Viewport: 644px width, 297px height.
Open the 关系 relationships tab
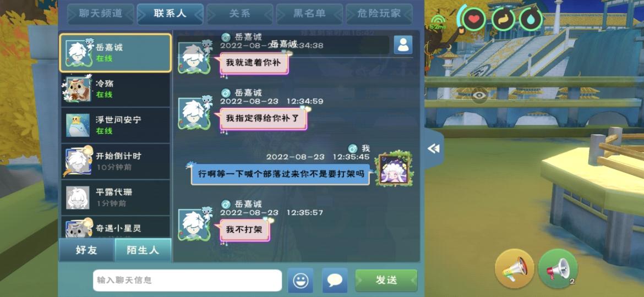[240, 14]
